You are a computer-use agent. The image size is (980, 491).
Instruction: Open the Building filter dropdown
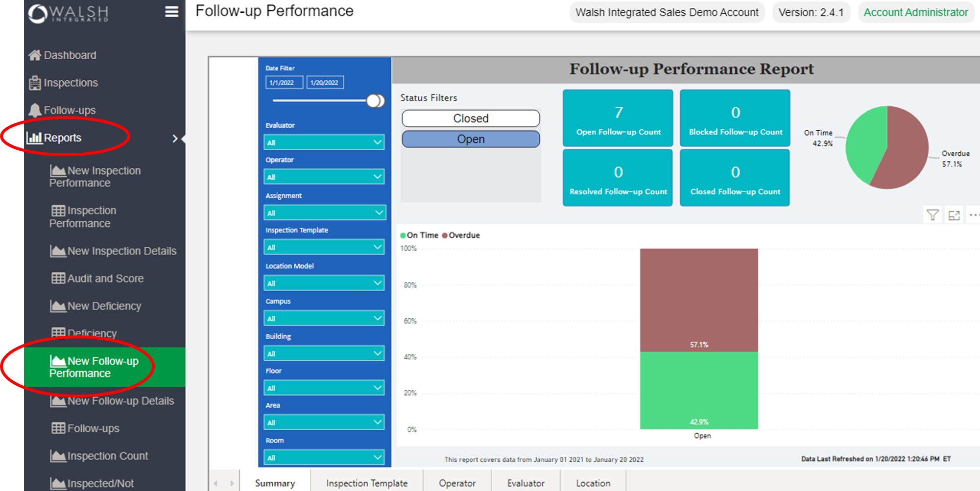pyautogui.click(x=324, y=352)
